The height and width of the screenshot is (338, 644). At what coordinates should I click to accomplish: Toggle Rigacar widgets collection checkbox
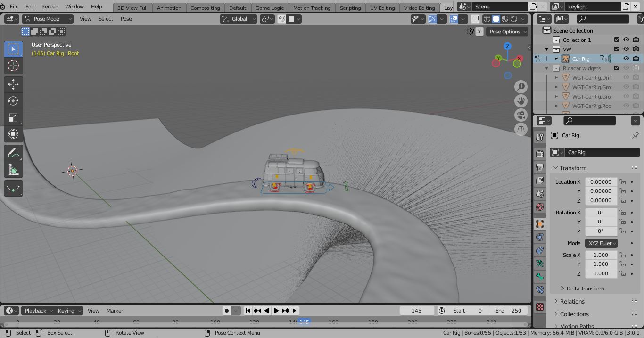point(617,68)
